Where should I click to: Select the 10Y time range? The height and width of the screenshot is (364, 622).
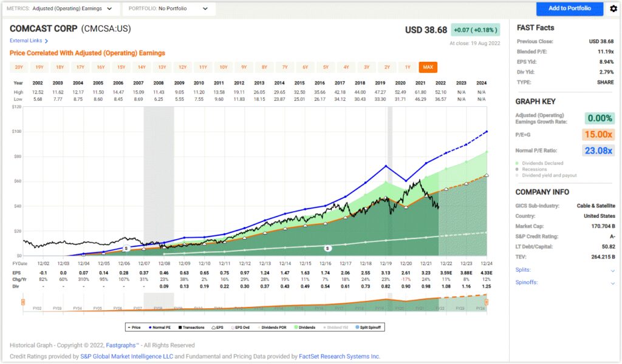point(224,67)
